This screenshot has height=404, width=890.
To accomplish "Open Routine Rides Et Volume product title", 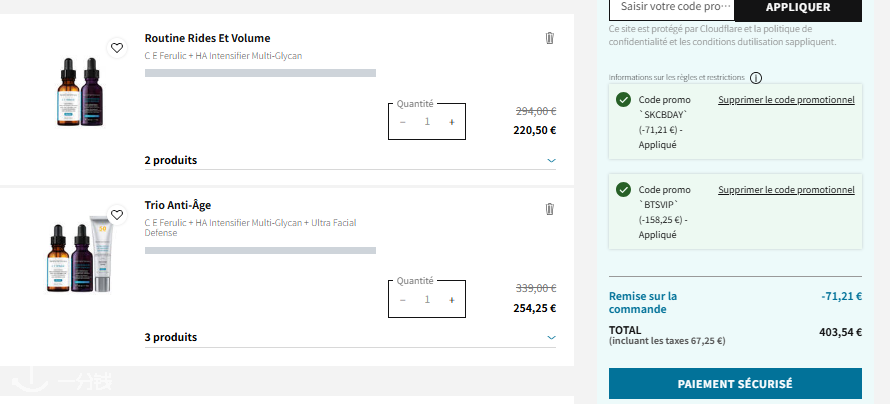I will pos(207,38).
